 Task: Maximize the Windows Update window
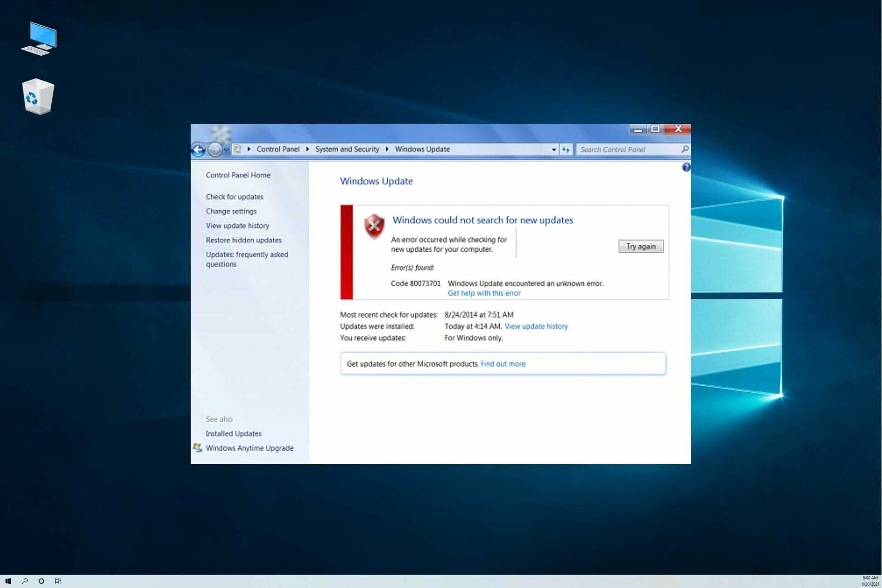(x=656, y=130)
